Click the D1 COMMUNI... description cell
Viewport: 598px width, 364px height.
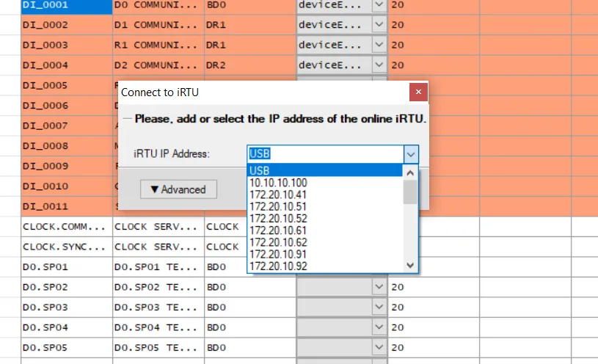(158, 25)
